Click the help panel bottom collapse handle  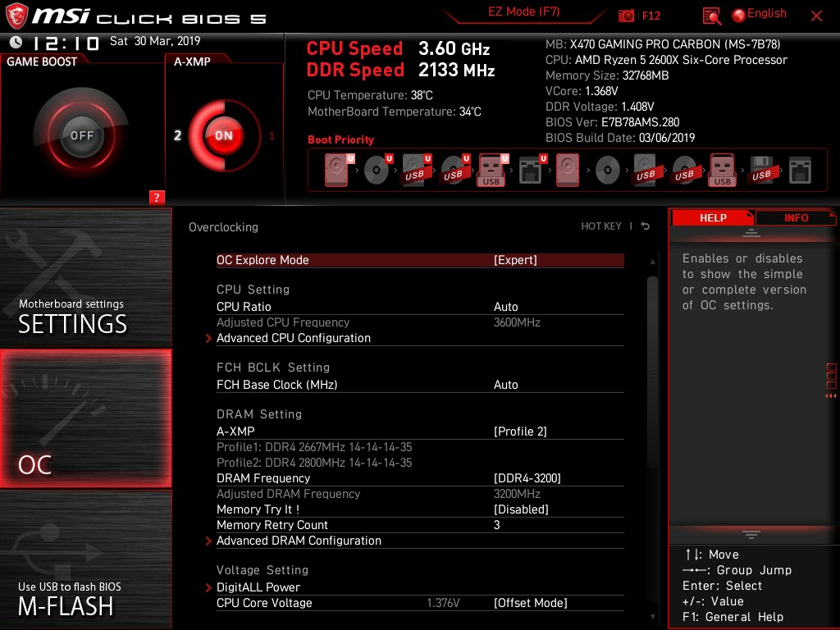point(751,534)
